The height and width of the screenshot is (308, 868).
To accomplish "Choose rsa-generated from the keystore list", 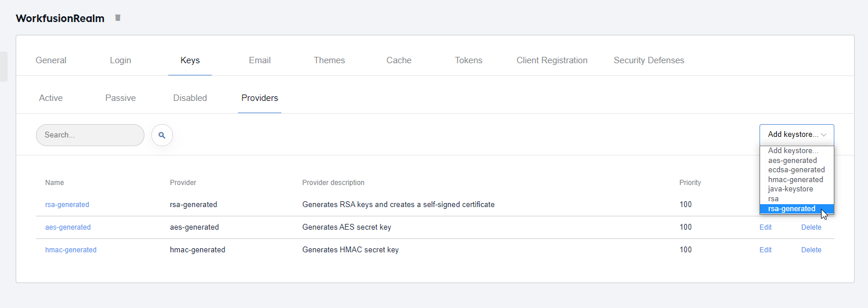I will pos(797,209).
